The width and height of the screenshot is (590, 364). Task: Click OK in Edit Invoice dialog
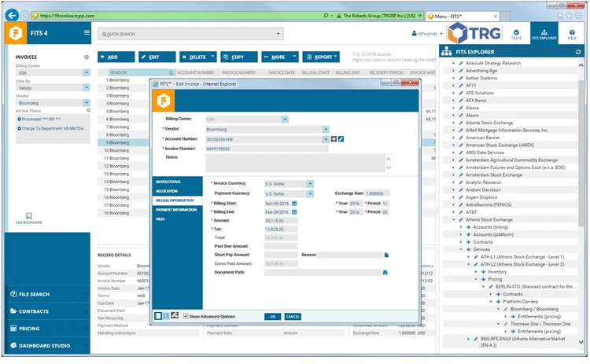point(273,317)
